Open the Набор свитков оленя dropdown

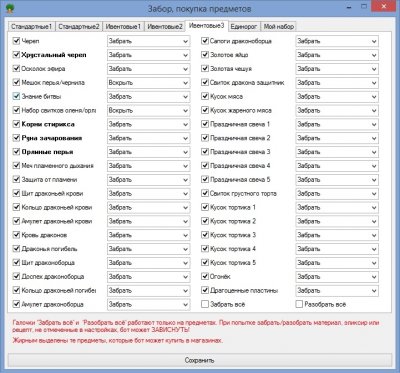pos(148,110)
